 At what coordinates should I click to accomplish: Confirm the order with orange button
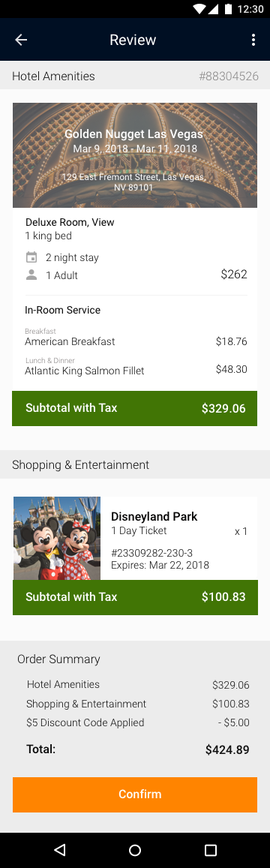click(135, 794)
